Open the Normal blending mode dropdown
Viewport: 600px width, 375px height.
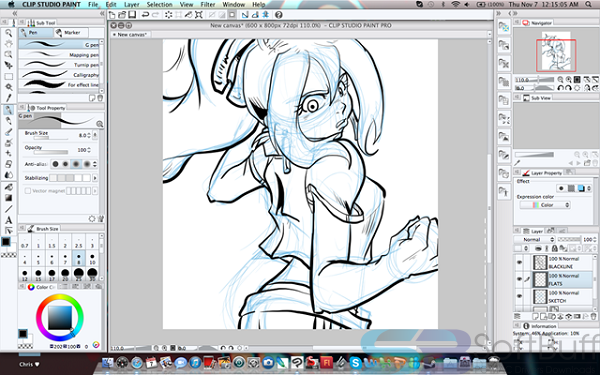534,239
